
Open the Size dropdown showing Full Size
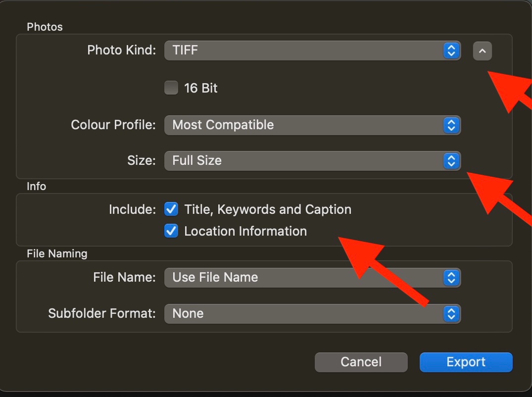coord(302,161)
